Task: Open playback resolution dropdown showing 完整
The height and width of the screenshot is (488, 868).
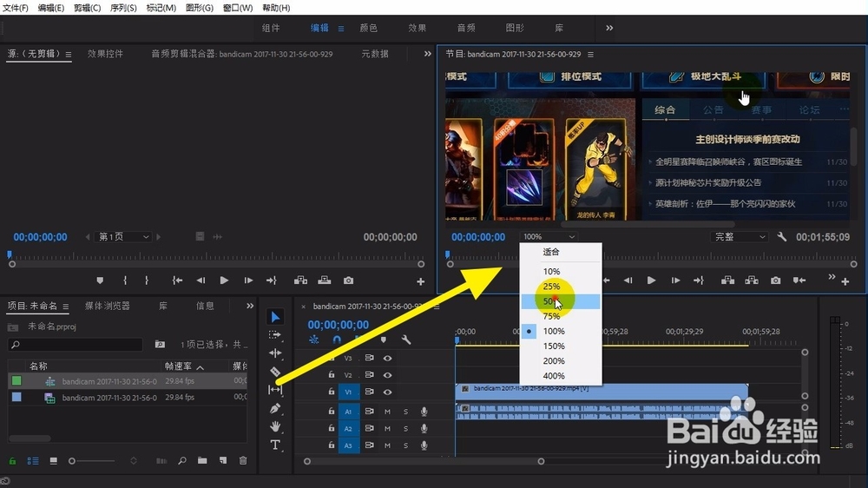Action: pyautogui.click(x=739, y=236)
